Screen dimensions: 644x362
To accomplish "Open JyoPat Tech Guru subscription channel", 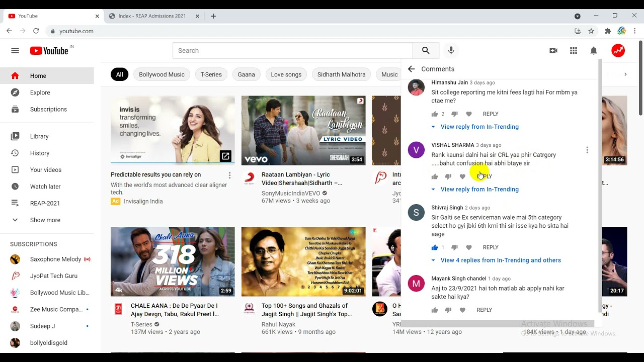I will pyautogui.click(x=47, y=276).
